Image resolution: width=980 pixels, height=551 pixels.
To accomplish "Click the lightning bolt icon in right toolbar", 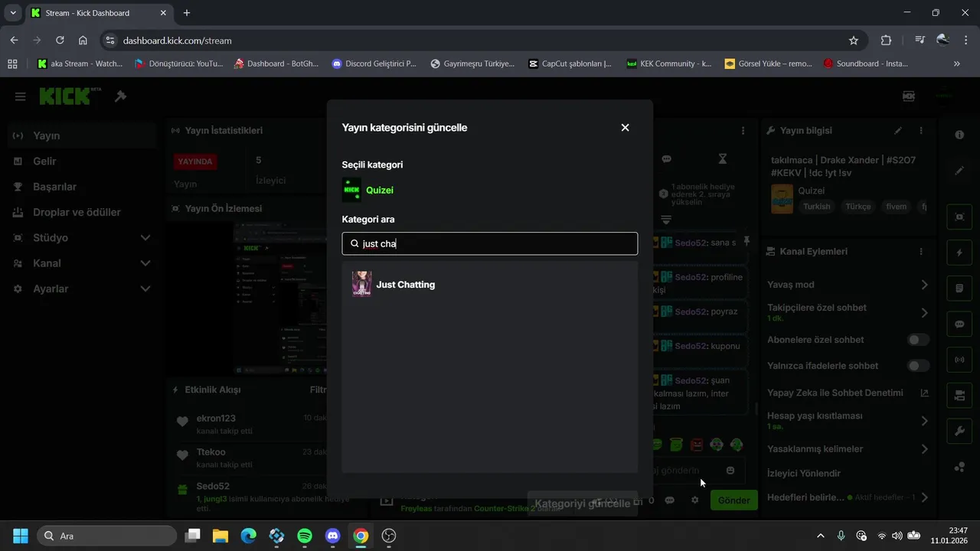I will (959, 253).
